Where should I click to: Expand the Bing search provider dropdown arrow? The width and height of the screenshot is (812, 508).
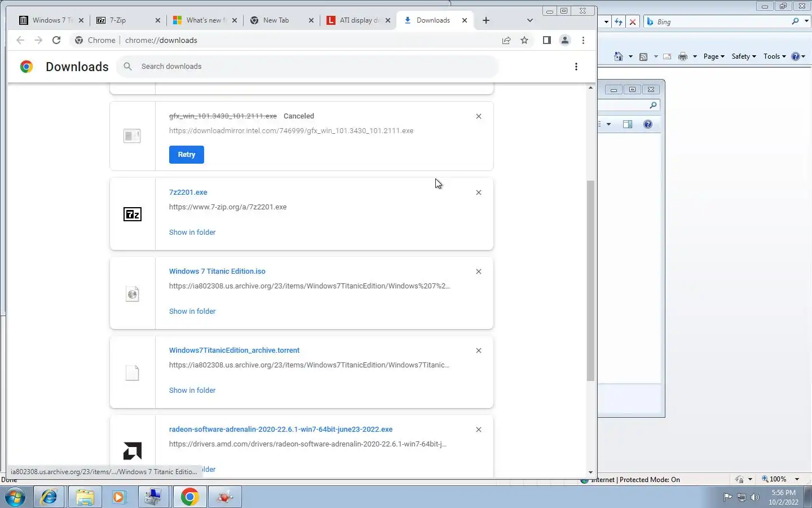806,21
